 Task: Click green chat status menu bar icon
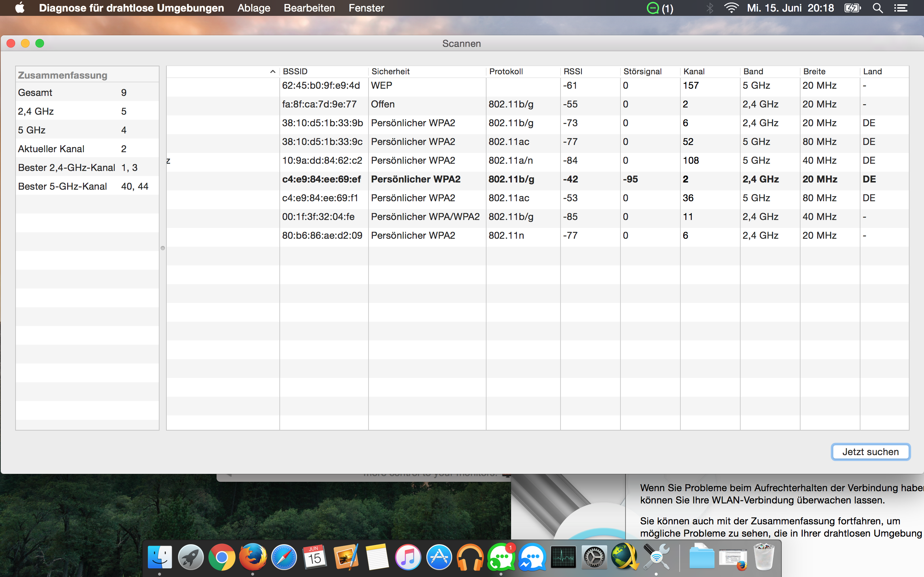click(653, 8)
